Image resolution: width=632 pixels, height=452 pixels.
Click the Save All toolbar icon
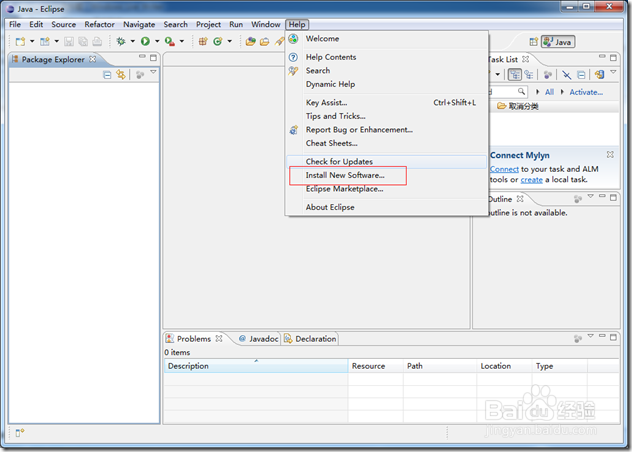click(83, 42)
